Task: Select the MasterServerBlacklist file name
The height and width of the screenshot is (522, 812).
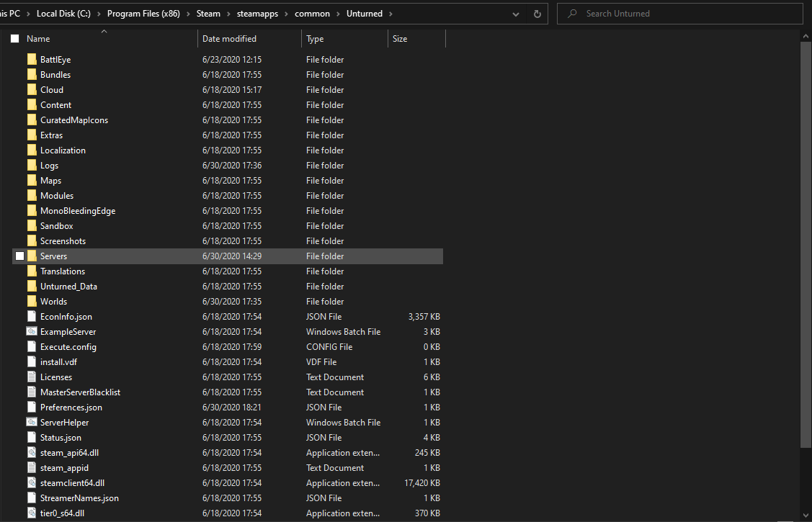Action: click(80, 392)
